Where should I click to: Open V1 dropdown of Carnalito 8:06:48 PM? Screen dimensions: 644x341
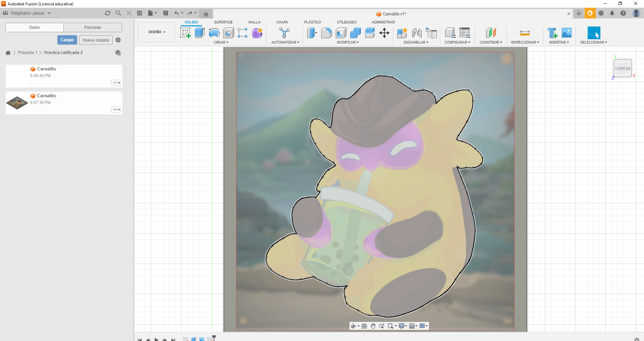tap(116, 83)
